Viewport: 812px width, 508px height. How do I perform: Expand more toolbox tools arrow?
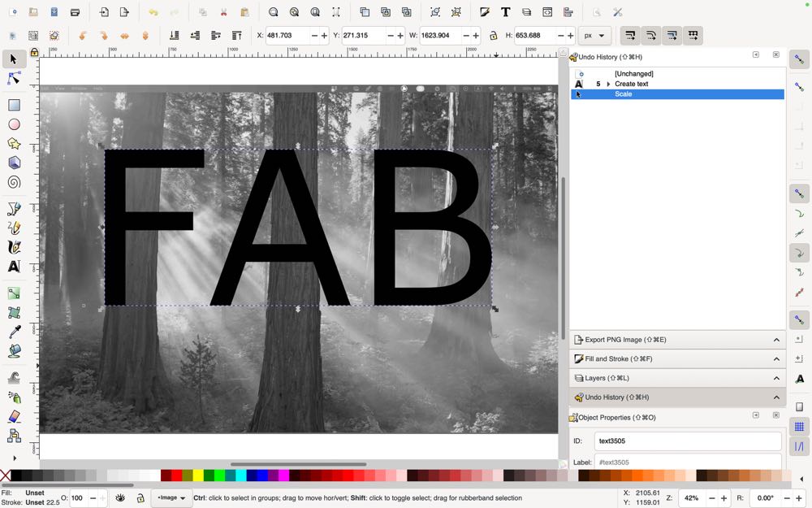coord(14,458)
